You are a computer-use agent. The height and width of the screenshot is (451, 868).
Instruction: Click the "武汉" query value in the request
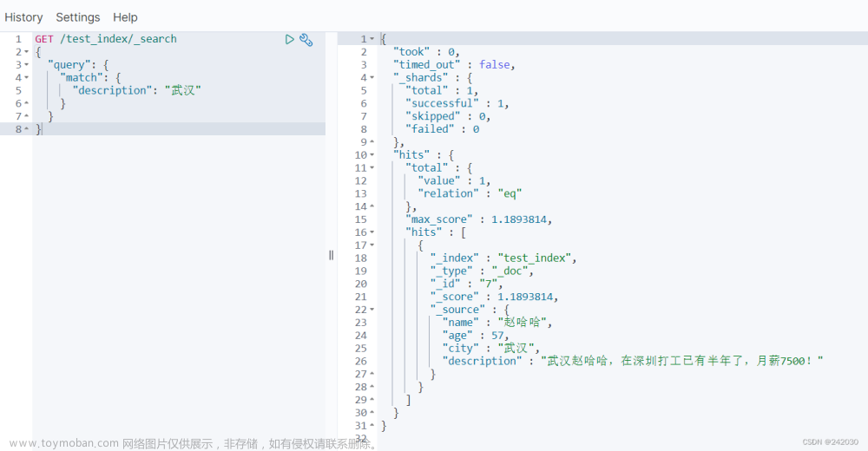pos(182,90)
